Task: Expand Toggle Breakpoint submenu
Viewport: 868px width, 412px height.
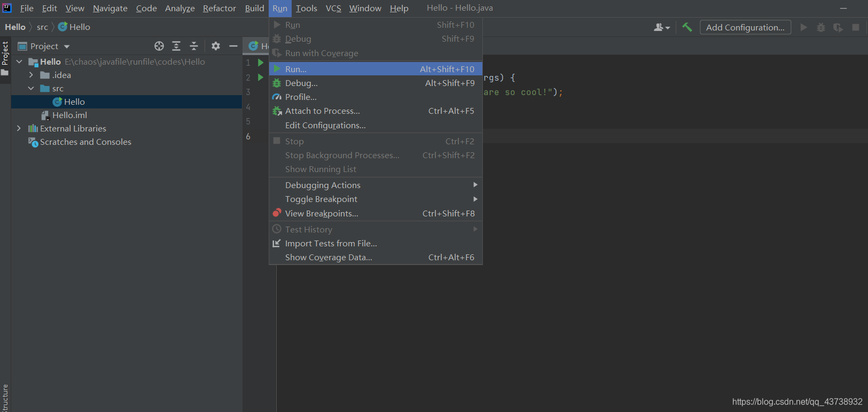Action: click(376, 199)
